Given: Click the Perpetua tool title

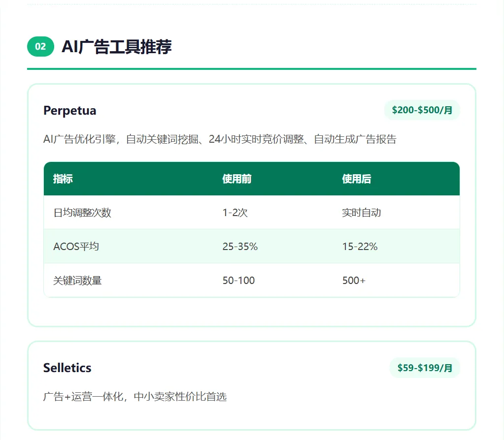Looking at the screenshot, I should point(70,110).
